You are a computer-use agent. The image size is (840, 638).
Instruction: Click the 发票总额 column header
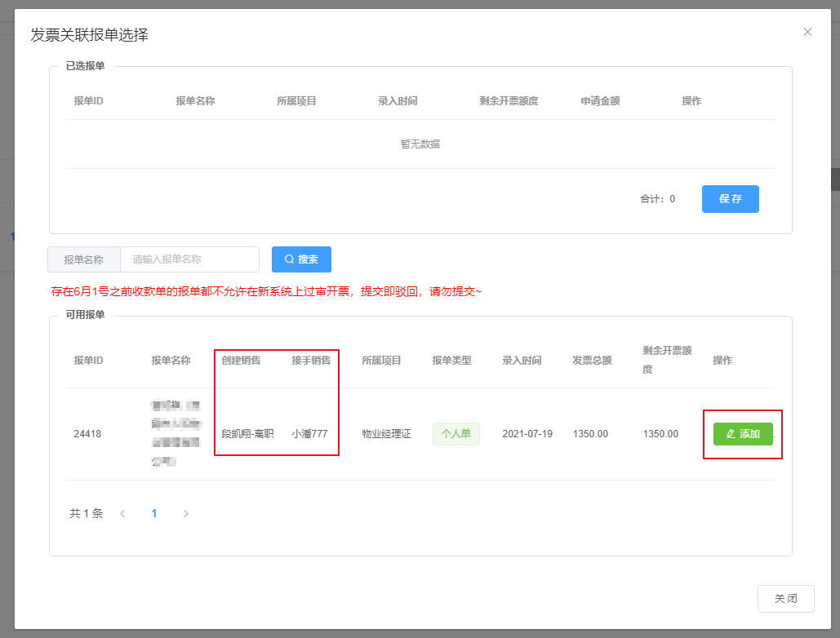pyautogui.click(x=592, y=361)
